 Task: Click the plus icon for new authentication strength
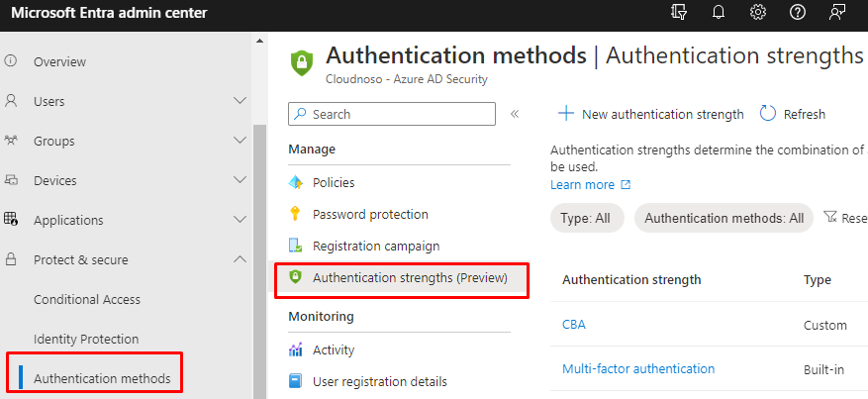566,114
